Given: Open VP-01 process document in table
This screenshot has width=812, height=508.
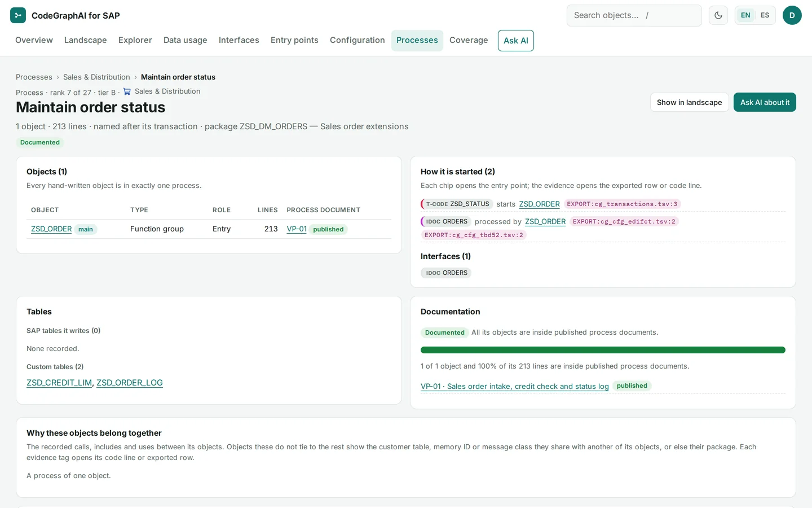Looking at the screenshot, I should point(297,229).
